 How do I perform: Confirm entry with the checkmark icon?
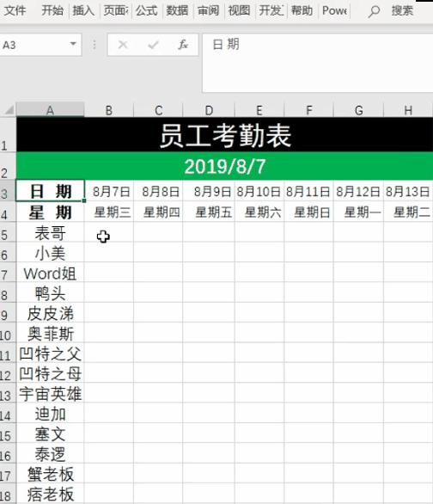(x=153, y=45)
